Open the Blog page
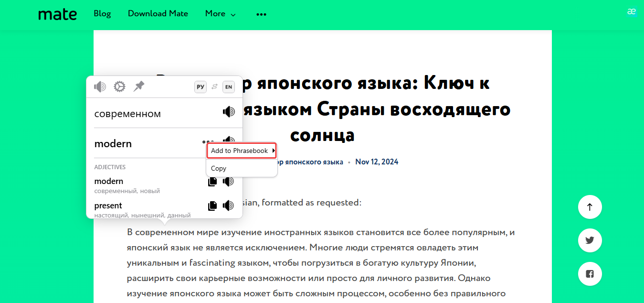The width and height of the screenshot is (644, 303). 102,14
